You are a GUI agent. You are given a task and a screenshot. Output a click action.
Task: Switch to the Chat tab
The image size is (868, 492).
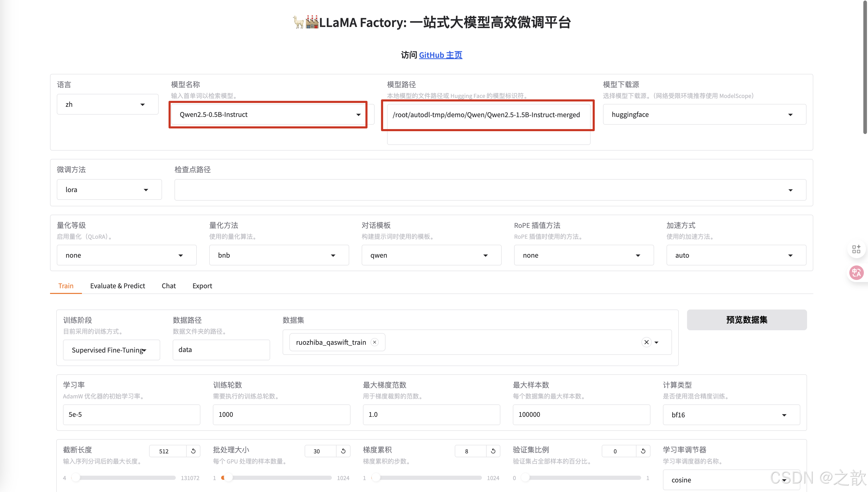coord(169,286)
